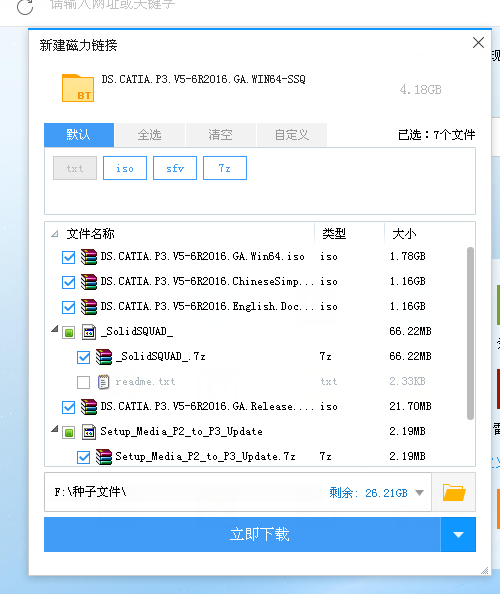Click the readme.txt notepad icon
500x594 pixels.
pyautogui.click(x=103, y=382)
